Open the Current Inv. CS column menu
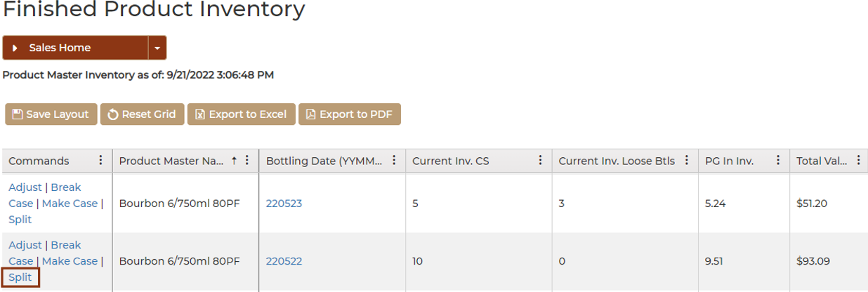This screenshot has height=292, width=868. pos(540,161)
